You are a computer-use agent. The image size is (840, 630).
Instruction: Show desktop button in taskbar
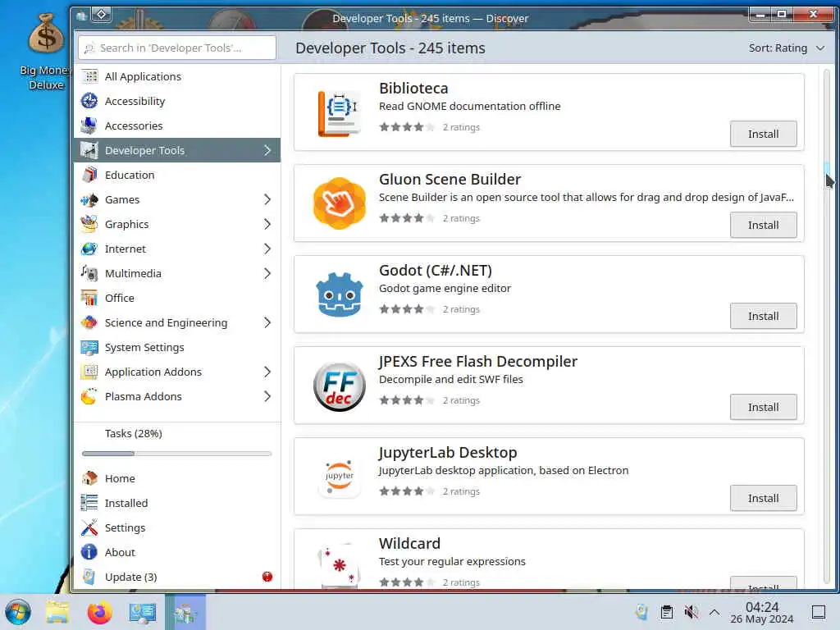819,612
